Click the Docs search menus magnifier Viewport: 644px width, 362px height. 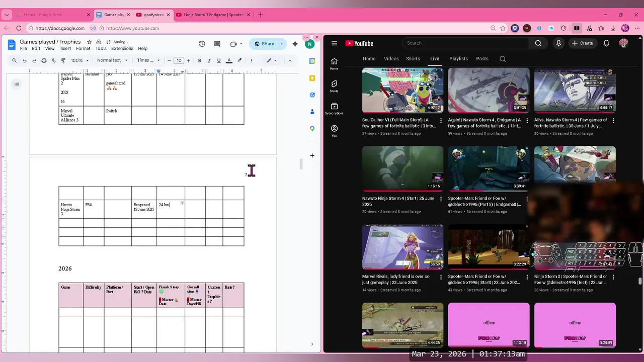coord(14,60)
